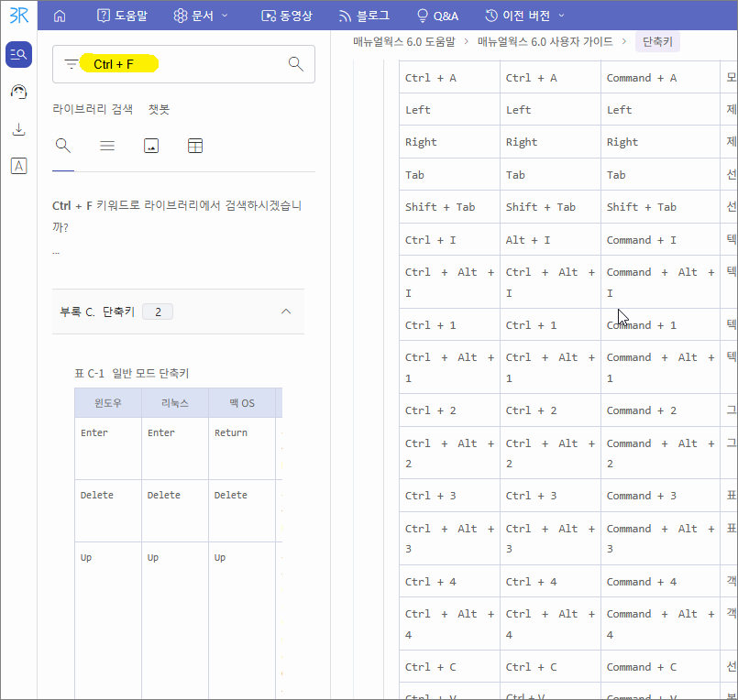Image resolution: width=738 pixels, height=700 pixels.
Task: Select the 챗봇 tab
Action: pos(159,109)
